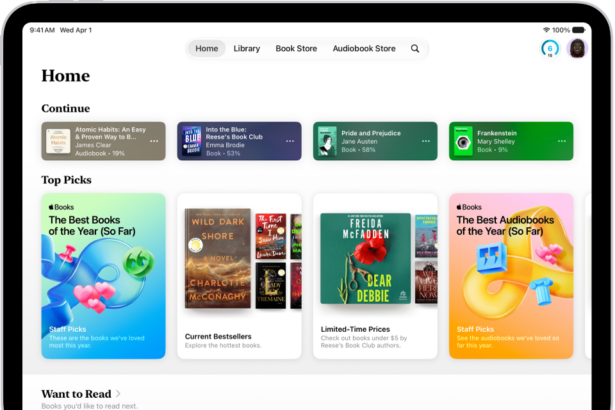Open The Best Audiobooks of the Year card
This screenshot has width=615, height=410.
511,276
